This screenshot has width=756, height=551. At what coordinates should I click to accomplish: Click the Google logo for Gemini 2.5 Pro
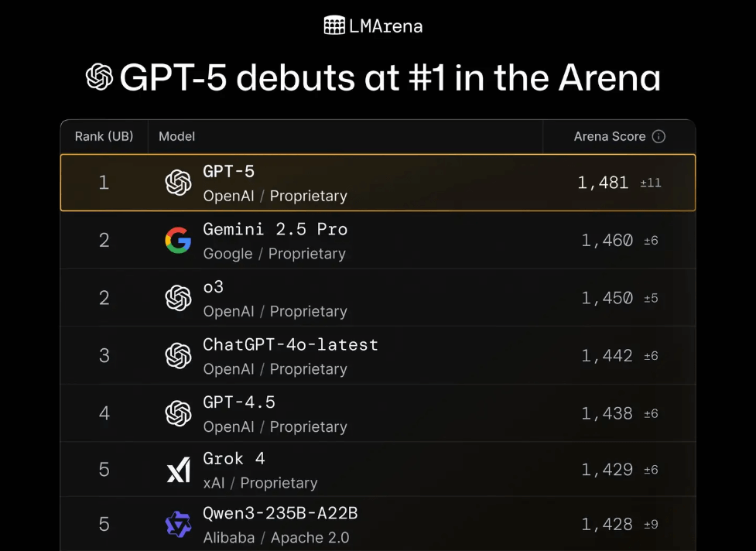pyautogui.click(x=179, y=240)
